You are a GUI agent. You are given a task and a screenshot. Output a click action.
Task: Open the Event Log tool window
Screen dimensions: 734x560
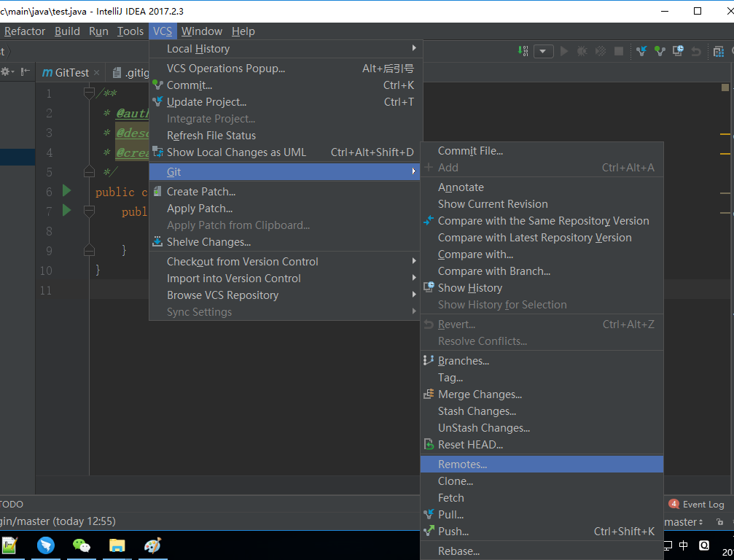697,505
